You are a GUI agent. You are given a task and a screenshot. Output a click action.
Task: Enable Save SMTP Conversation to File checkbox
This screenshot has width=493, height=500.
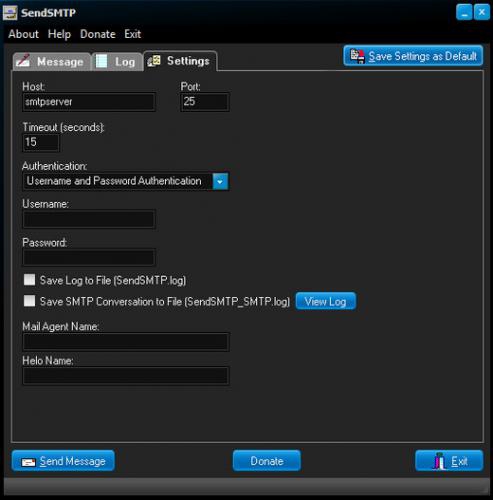tap(29, 301)
